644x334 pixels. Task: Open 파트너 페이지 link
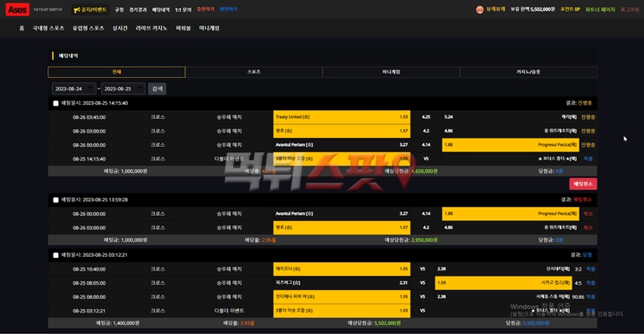pyautogui.click(x=600, y=10)
